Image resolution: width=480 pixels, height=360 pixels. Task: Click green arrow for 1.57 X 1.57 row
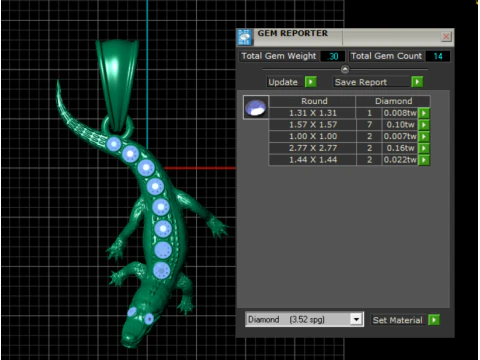[424, 125]
